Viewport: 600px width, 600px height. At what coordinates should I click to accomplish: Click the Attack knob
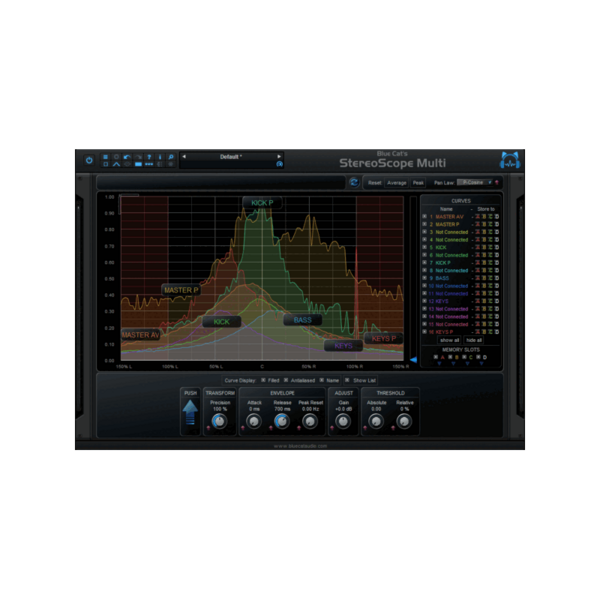[x=254, y=421]
